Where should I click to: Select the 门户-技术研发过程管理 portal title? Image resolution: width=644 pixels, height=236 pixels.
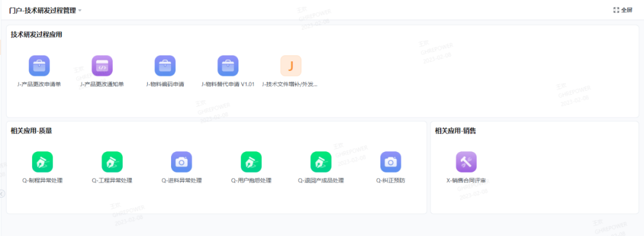pos(43,11)
